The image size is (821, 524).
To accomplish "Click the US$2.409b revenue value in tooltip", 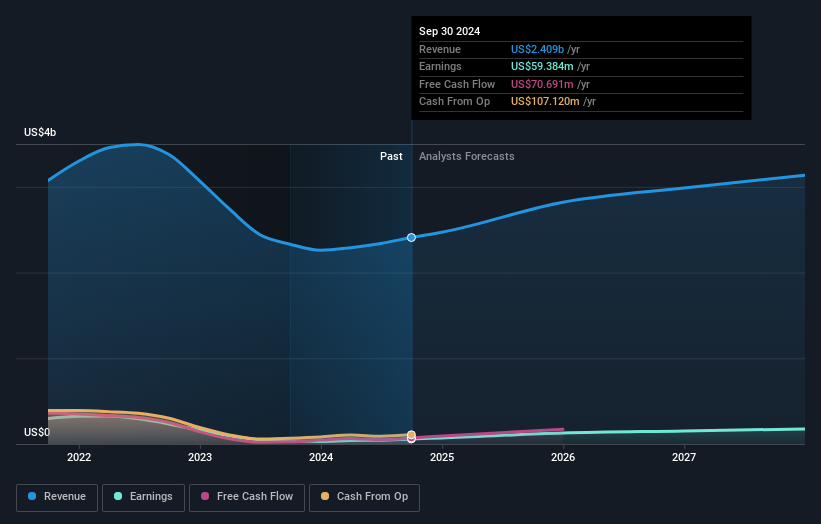I will tap(537, 49).
